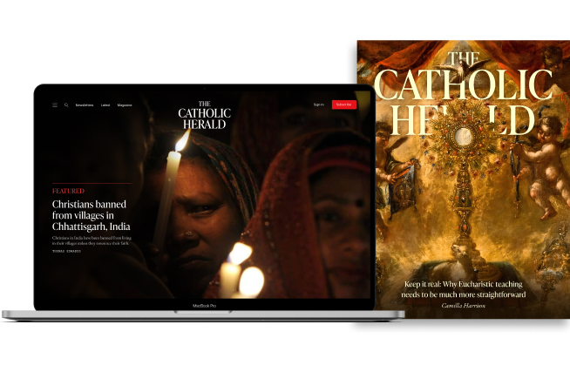Screen dimensions: 570x392
Task: Click the Camilla Harrison cover byline
Action: tap(464, 306)
